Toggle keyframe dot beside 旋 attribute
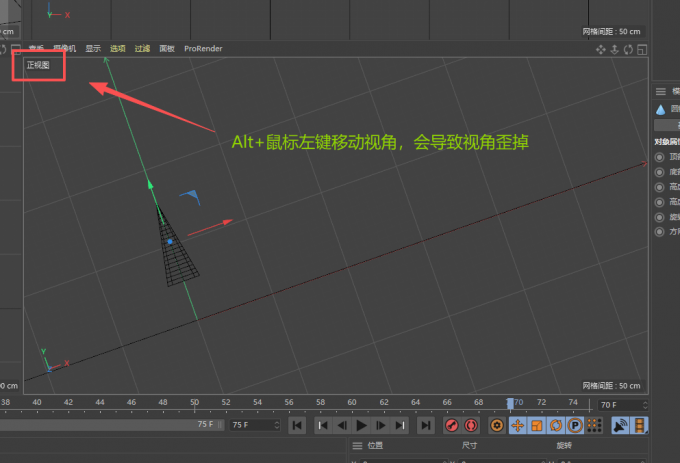 click(660, 217)
